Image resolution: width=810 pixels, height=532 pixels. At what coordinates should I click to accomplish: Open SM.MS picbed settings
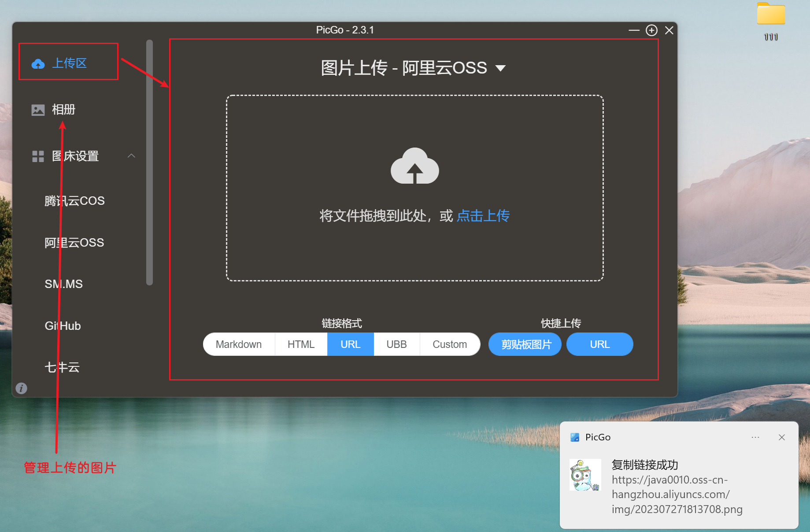pyautogui.click(x=64, y=284)
